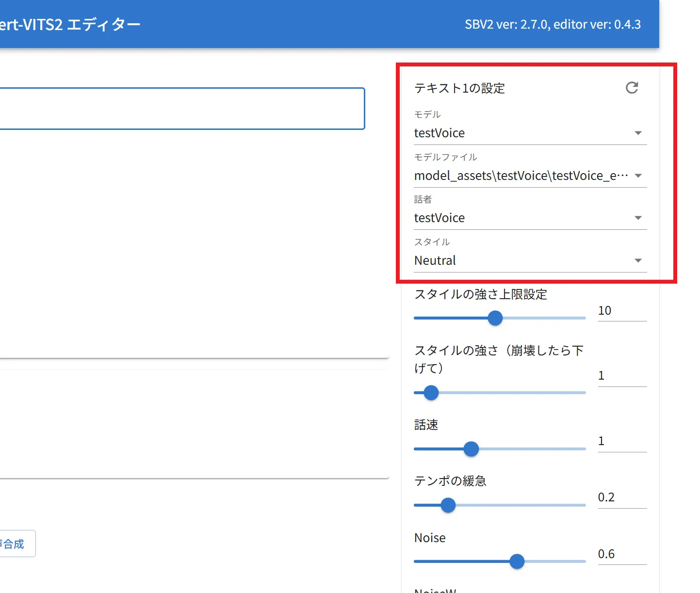Open the スタイル dropdown set to Neutral
This screenshot has width=700, height=593.
tap(529, 261)
